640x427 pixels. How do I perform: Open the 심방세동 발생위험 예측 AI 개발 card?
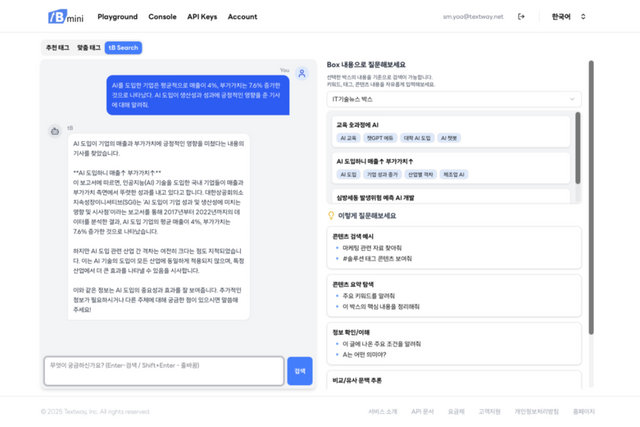click(451, 196)
